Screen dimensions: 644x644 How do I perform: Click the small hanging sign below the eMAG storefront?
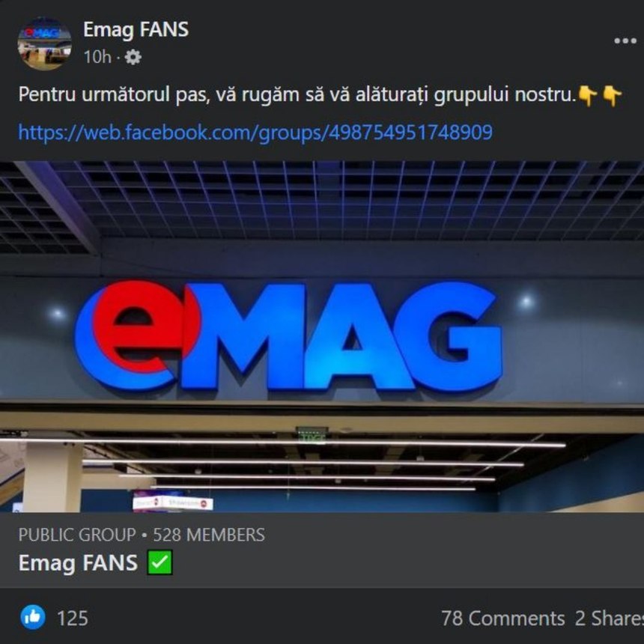coord(172,502)
